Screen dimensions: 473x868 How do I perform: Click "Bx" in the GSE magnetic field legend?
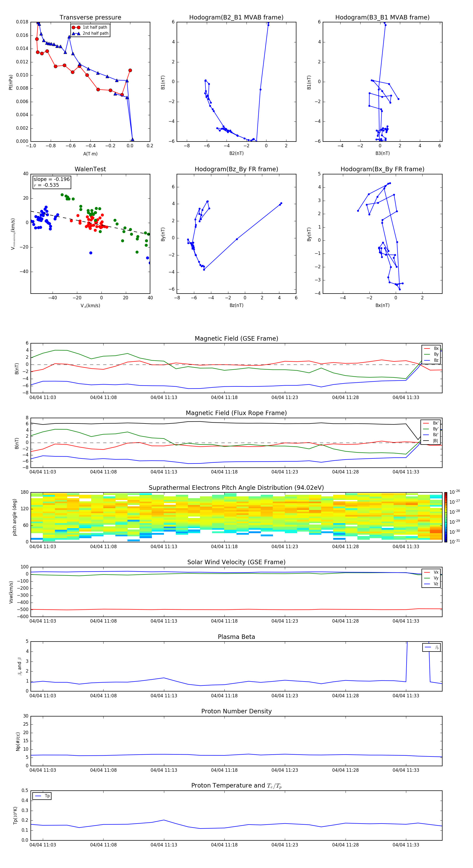tap(436, 349)
